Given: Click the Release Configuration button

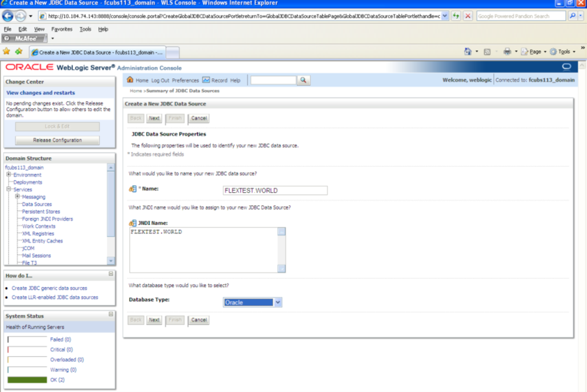Looking at the screenshot, I should 57,140.
